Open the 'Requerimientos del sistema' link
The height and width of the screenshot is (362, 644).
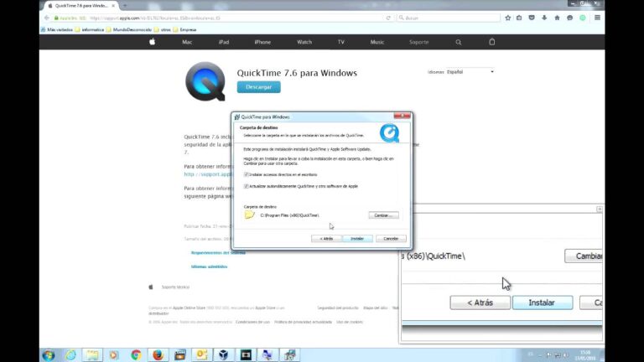click(x=218, y=253)
